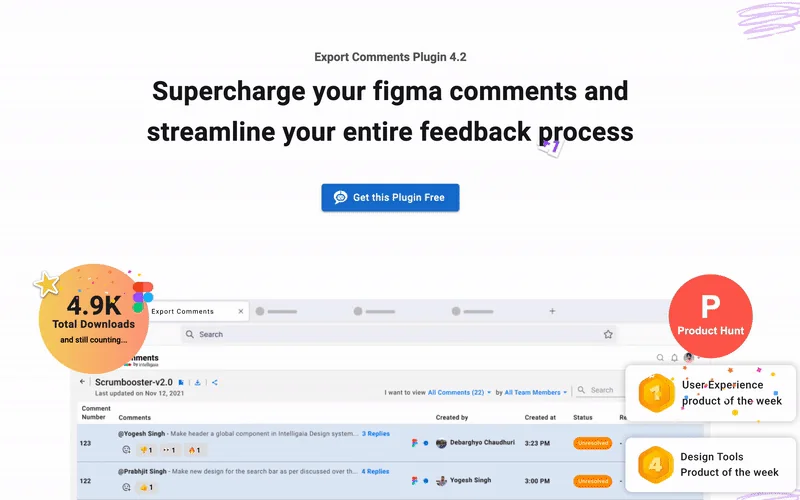
Task: Open the 4 Replies link on comment 122
Action: 376,471
